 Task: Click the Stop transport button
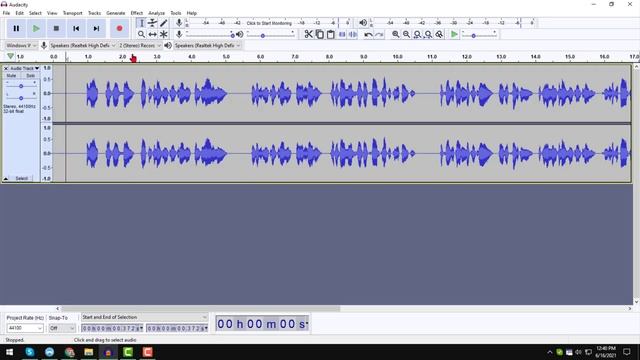[56, 29]
